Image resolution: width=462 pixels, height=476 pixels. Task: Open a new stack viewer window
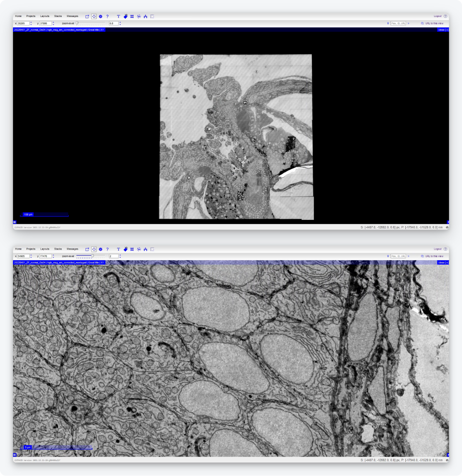click(87, 16)
